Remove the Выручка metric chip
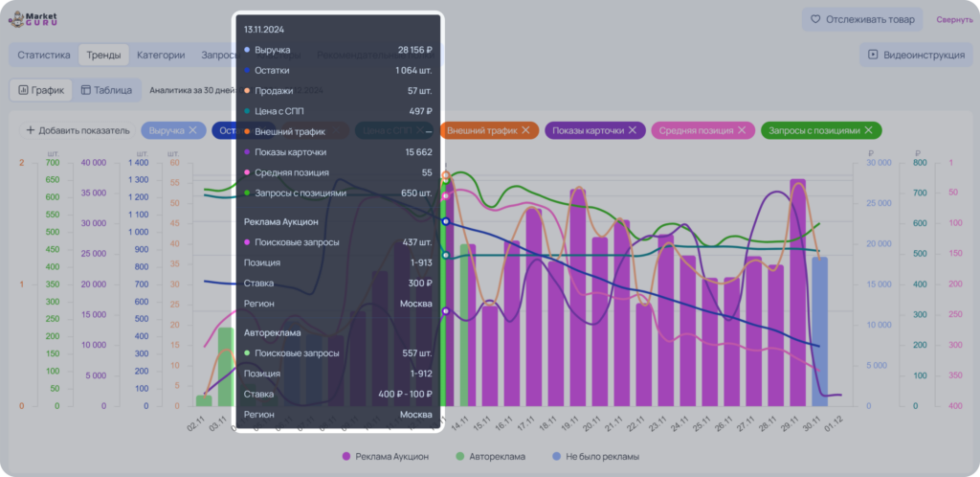980x477 pixels. (x=192, y=130)
